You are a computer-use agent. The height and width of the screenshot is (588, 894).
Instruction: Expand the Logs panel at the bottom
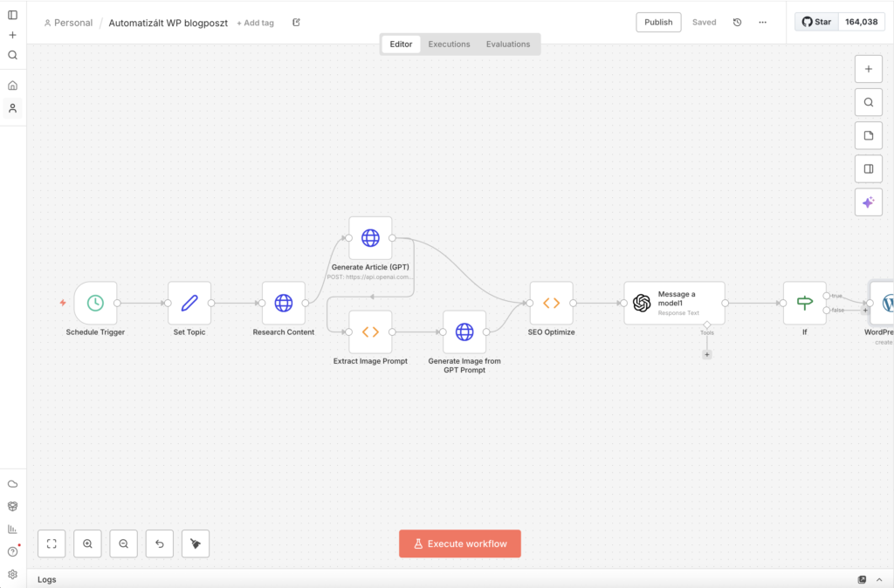tap(880, 579)
